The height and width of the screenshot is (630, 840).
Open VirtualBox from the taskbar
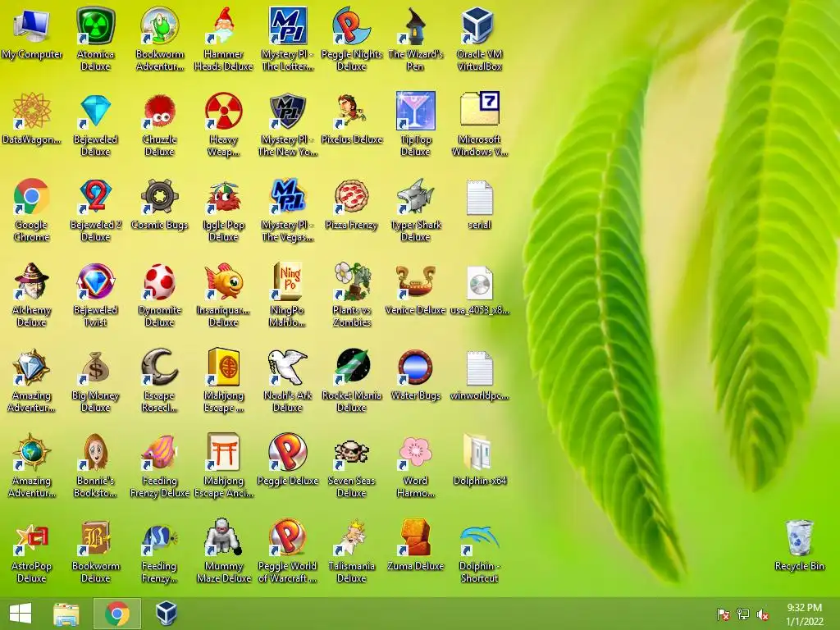(x=167, y=614)
